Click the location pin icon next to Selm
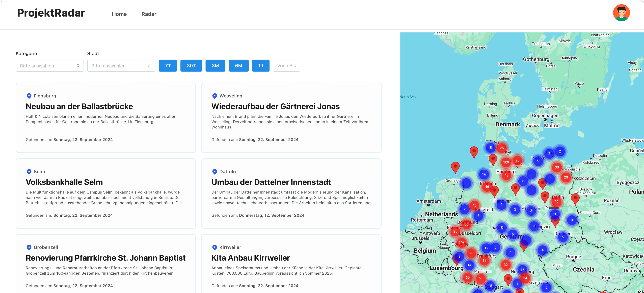 29,172
